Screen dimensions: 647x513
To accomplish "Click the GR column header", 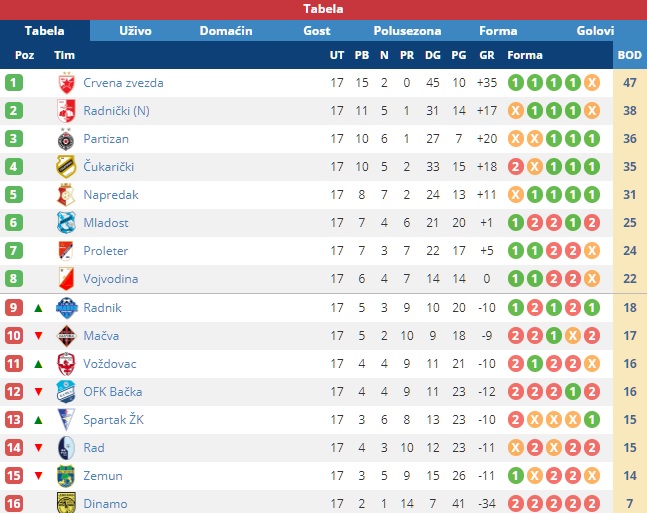I will point(487,55).
